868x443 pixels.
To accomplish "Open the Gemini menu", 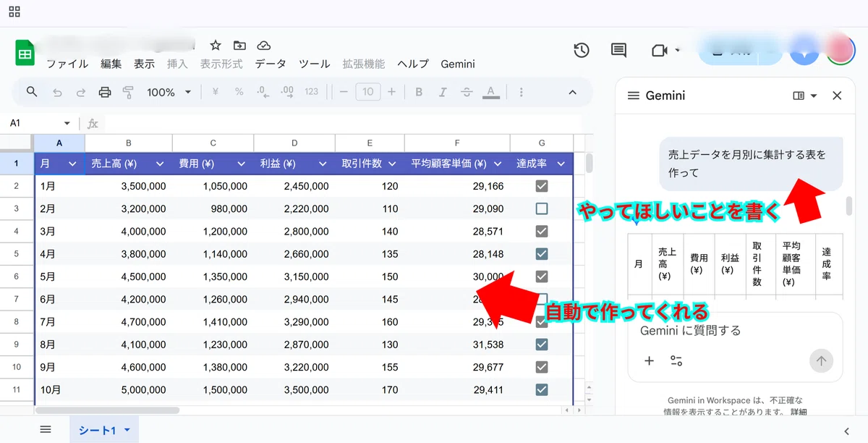I will (x=458, y=64).
